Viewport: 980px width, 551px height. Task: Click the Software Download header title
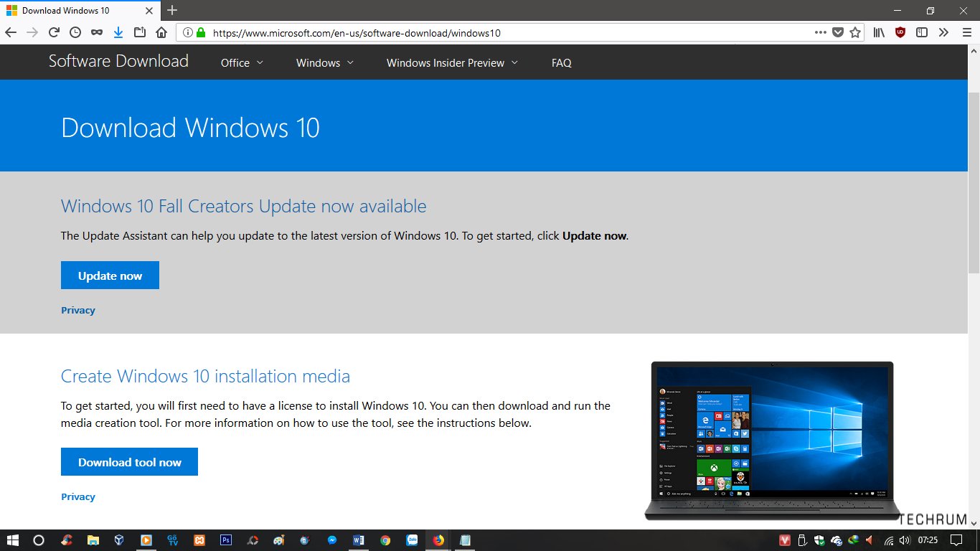[118, 61]
